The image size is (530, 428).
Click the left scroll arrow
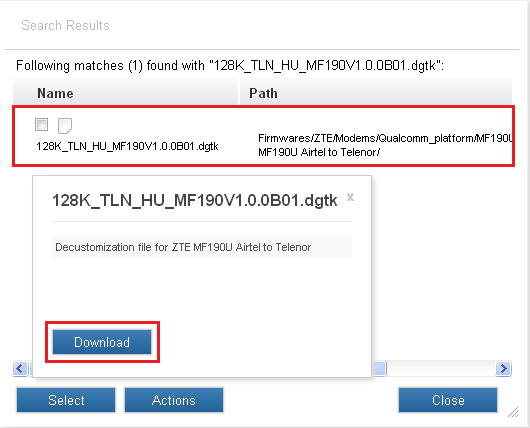tap(20, 368)
